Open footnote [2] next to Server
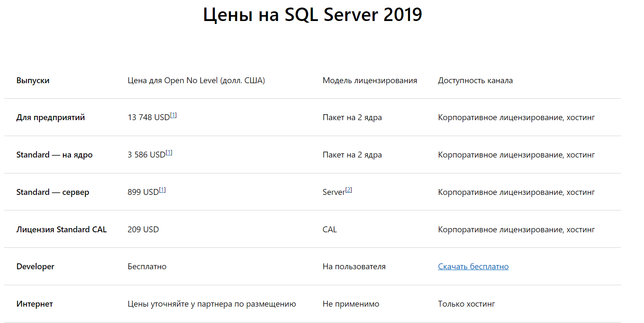644x323 pixels. pos(348,190)
